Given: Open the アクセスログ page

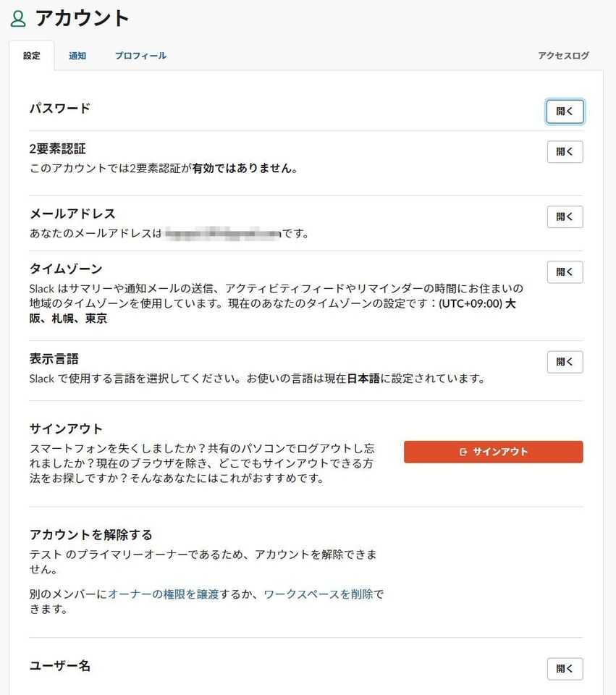Looking at the screenshot, I should (564, 55).
